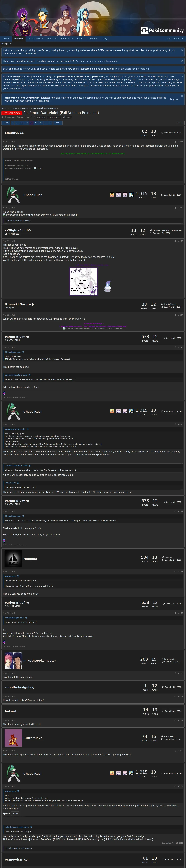Click arrow next to 'xXNightsChildXx said' quote
Image resolution: width=186 pixels, height=868 pixels.
(28, 429)
